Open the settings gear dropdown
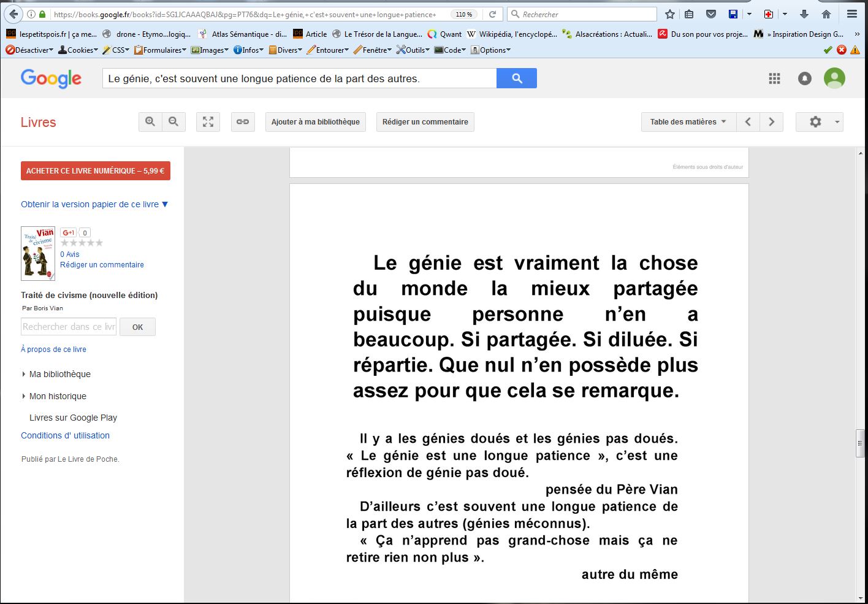The width and height of the screenshot is (868, 604). click(x=819, y=122)
